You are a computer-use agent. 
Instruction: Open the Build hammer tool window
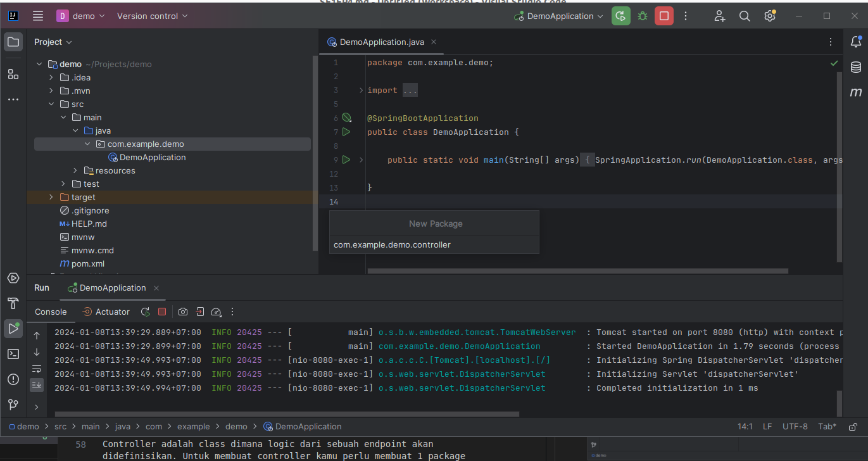pos(13,303)
